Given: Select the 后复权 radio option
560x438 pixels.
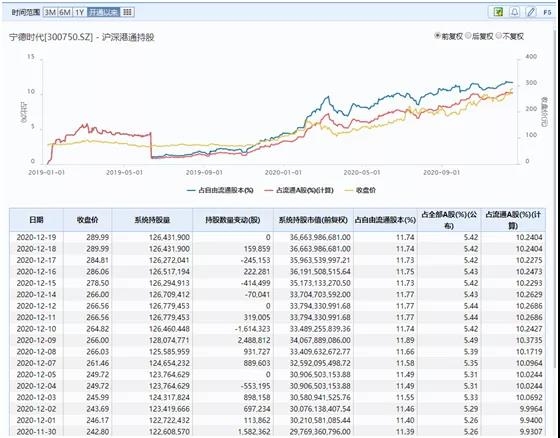Looking at the screenshot, I should pyautogui.click(x=480, y=36).
